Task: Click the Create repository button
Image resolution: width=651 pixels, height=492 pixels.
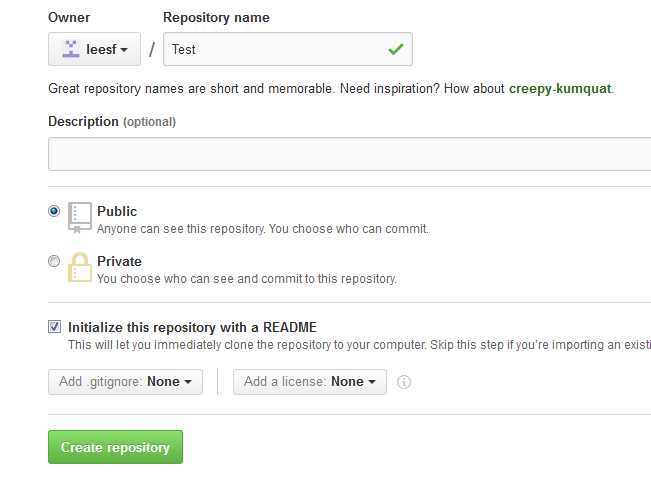Action: click(x=115, y=447)
